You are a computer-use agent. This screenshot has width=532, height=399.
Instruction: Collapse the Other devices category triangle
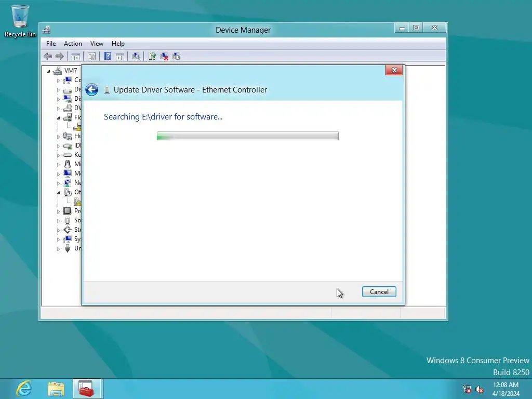58,193
